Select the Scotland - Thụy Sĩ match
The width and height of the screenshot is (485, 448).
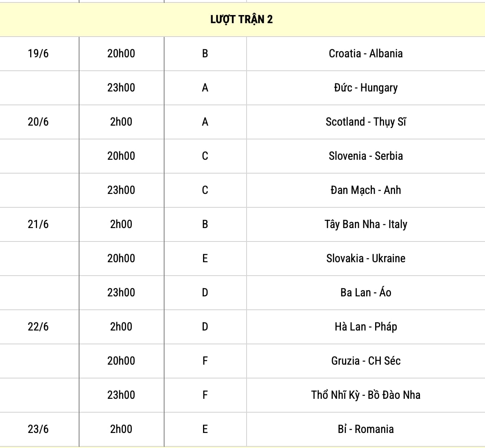[366, 122]
